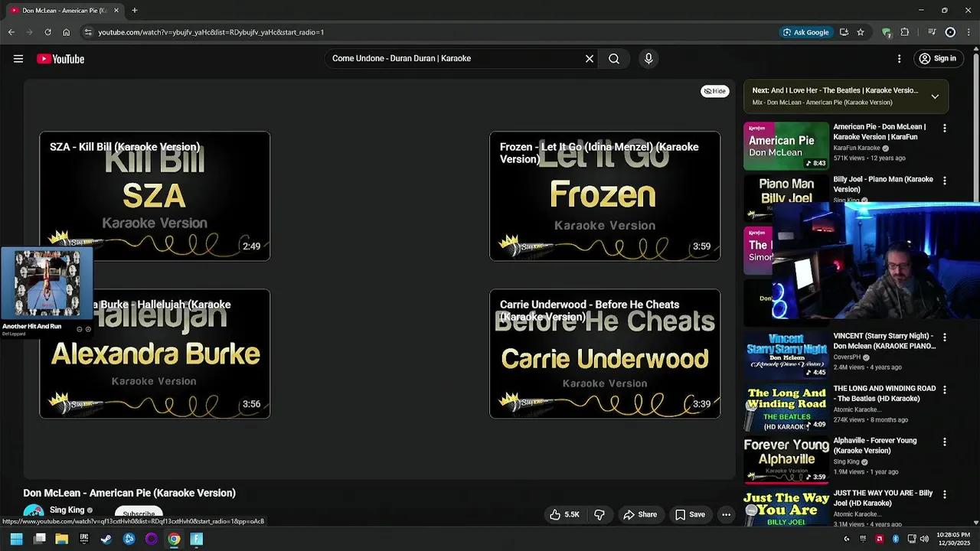Clear the search box text

tap(590, 59)
